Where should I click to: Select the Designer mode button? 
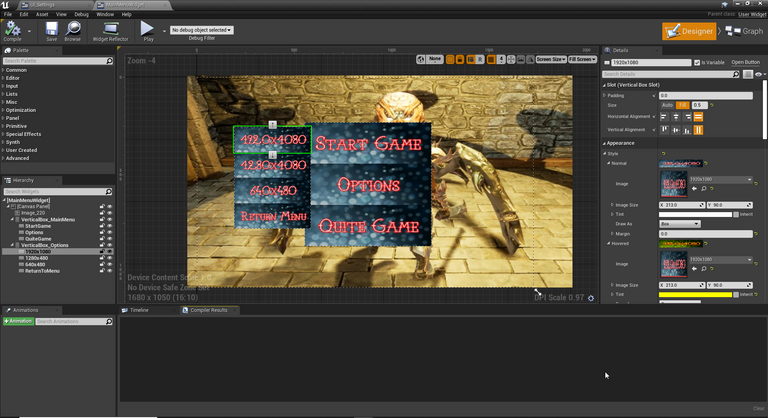[689, 31]
